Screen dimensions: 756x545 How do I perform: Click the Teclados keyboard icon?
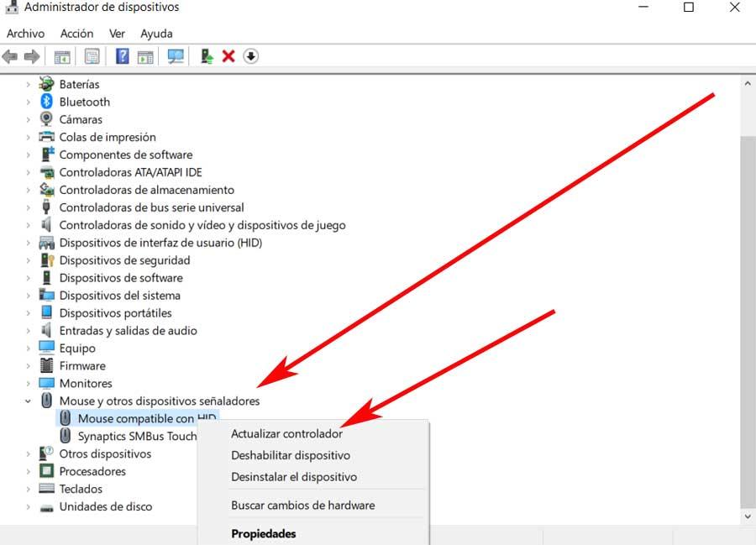pyautogui.click(x=47, y=488)
